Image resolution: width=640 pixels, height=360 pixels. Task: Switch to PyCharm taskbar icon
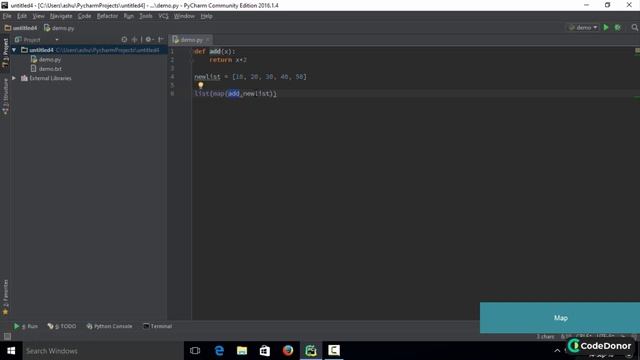pyautogui.click(x=311, y=351)
